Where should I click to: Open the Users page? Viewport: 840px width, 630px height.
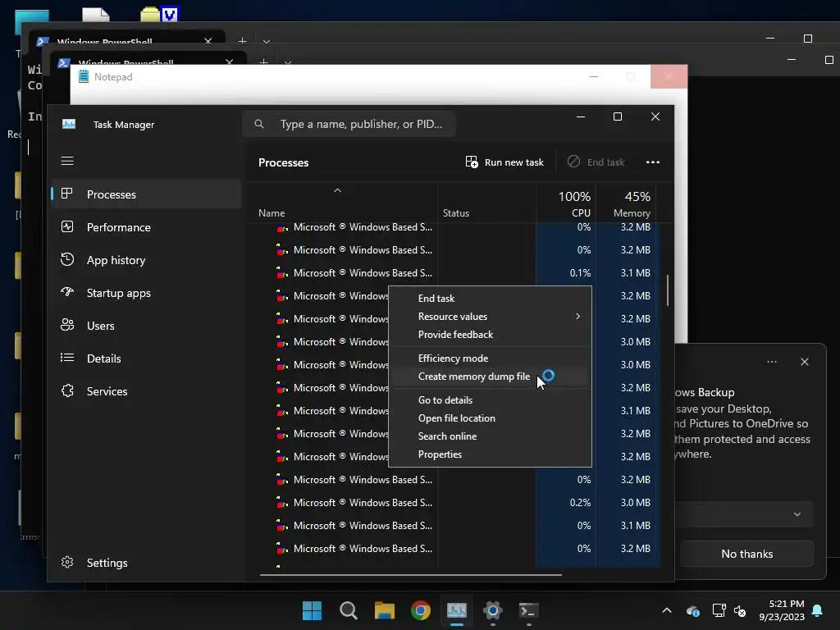(146, 326)
